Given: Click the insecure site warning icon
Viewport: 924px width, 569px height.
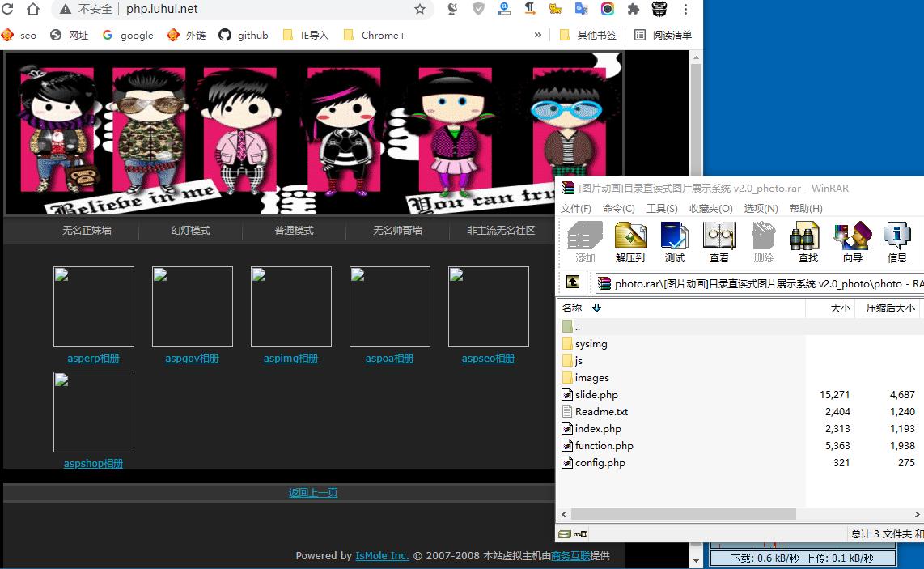Looking at the screenshot, I should 66,9.
